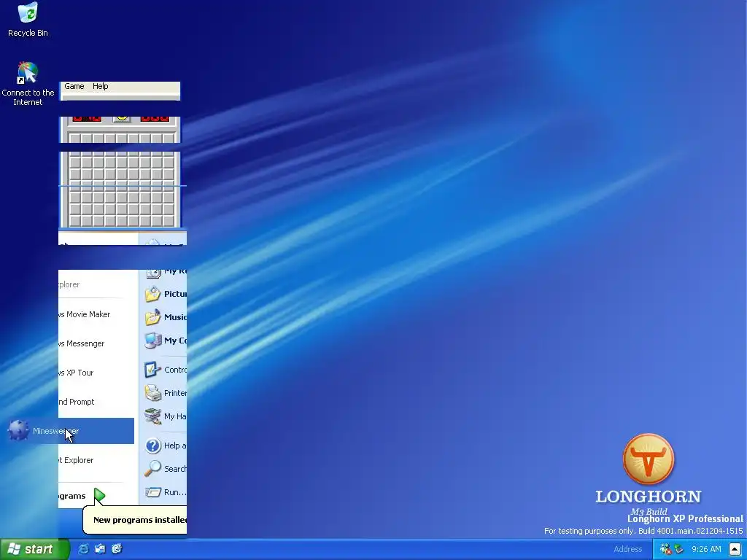
Task: Open the Control Panel icon in Start menu
Action: (x=153, y=370)
